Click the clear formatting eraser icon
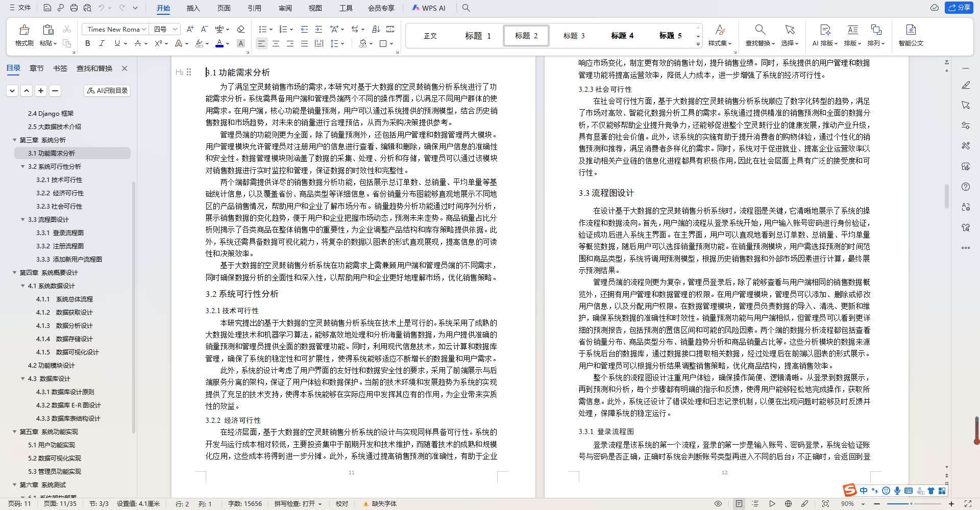980x510 pixels. [241, 29]
